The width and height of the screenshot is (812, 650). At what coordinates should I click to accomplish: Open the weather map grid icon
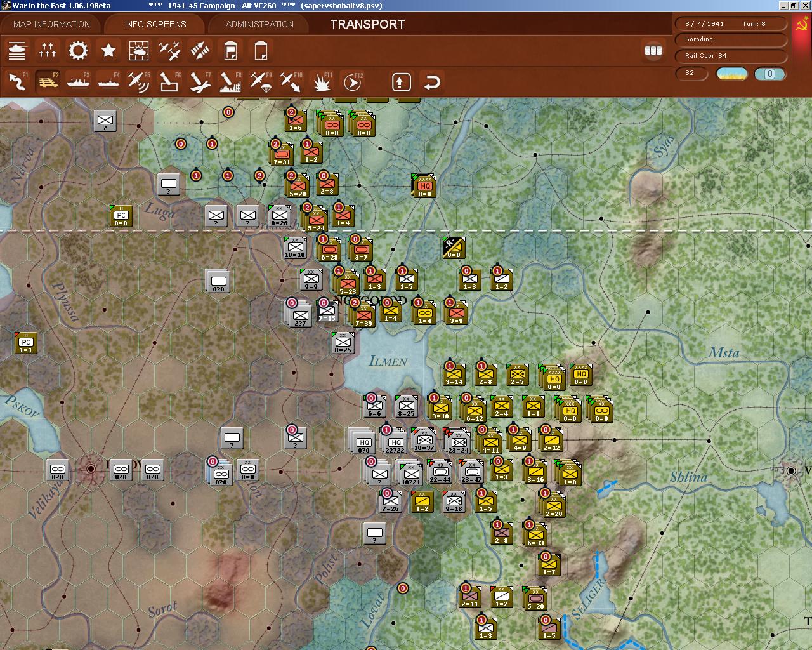pos(139,50)
